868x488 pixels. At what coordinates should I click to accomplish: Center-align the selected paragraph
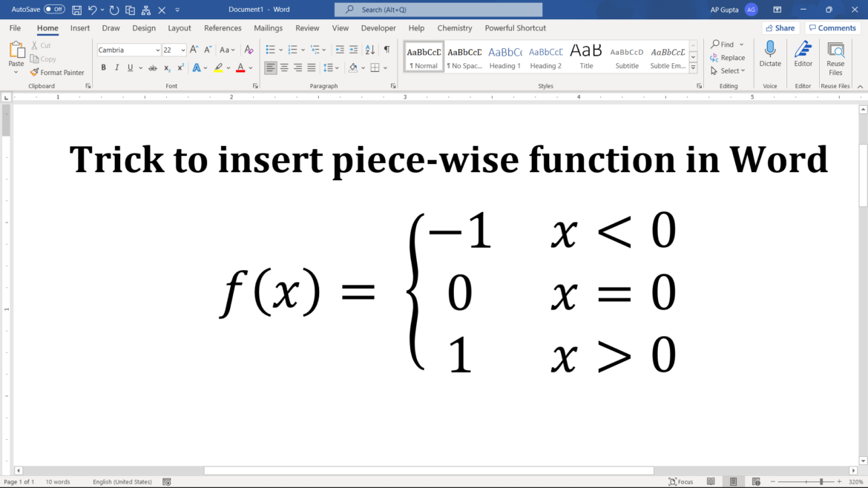[285, 67]
